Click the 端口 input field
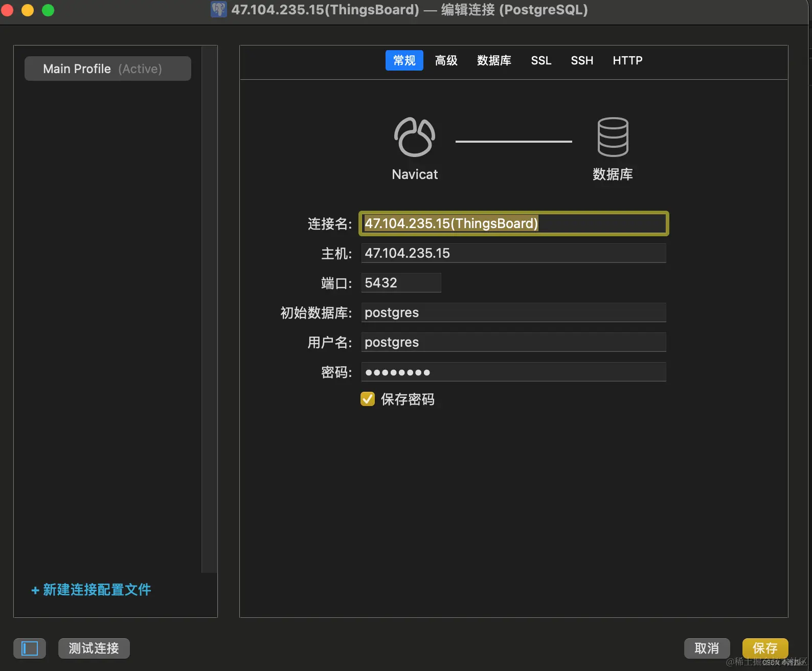The image size is (812, 671). (401, 283)
